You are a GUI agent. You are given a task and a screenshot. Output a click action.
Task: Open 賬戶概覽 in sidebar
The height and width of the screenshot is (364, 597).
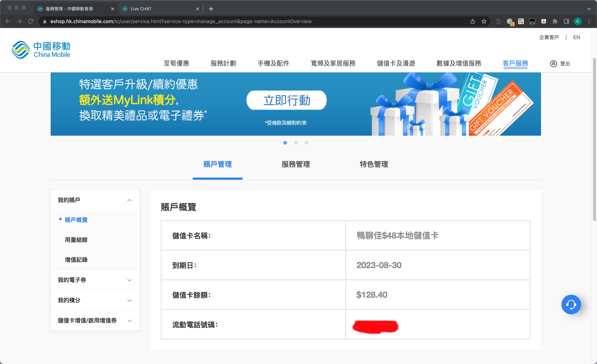(x=76, y=220)
